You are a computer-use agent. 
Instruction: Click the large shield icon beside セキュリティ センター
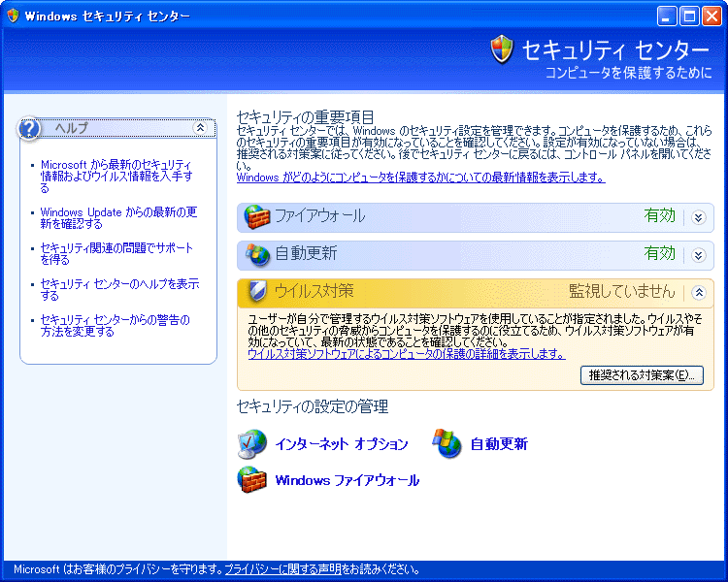coord(502,49)
